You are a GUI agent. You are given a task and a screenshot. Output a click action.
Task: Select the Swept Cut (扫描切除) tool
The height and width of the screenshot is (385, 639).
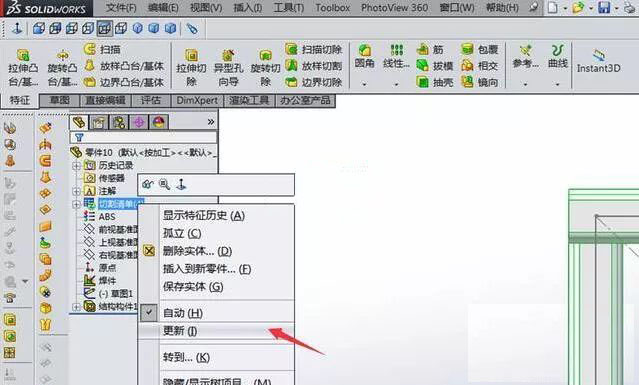point(313,49)
